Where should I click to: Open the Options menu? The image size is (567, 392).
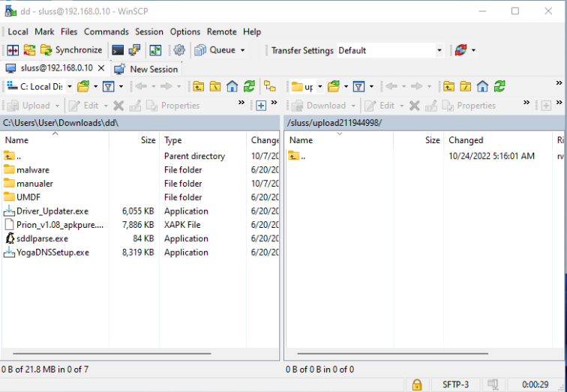184,31
